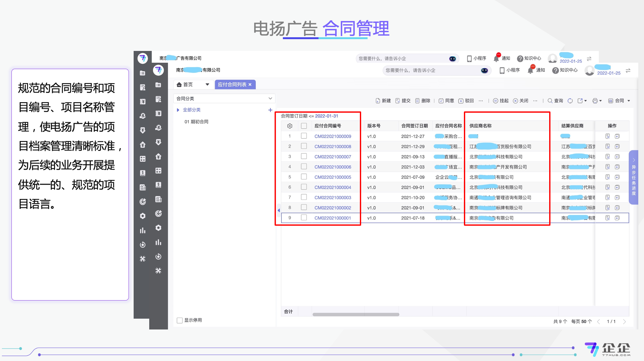The image size is (644, 361).
Task: Click the 提交 (Submit) toolbar icon
Action: click(398, 101)
